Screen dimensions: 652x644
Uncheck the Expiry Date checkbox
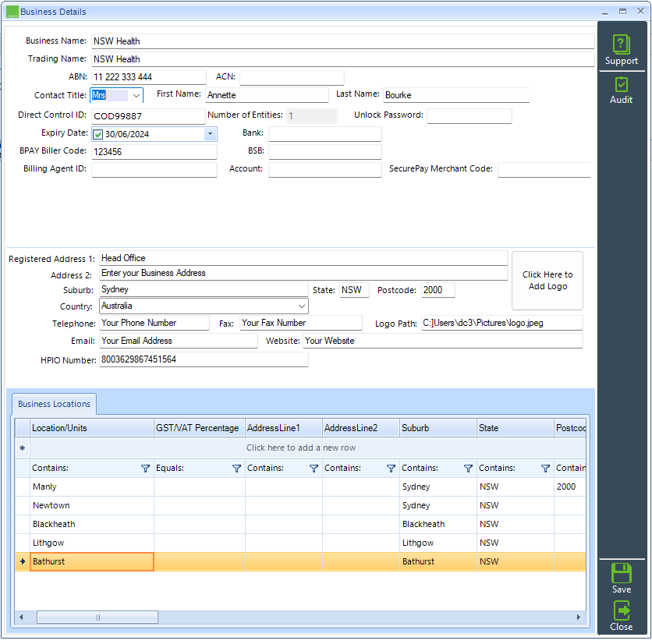click(98, 133)
